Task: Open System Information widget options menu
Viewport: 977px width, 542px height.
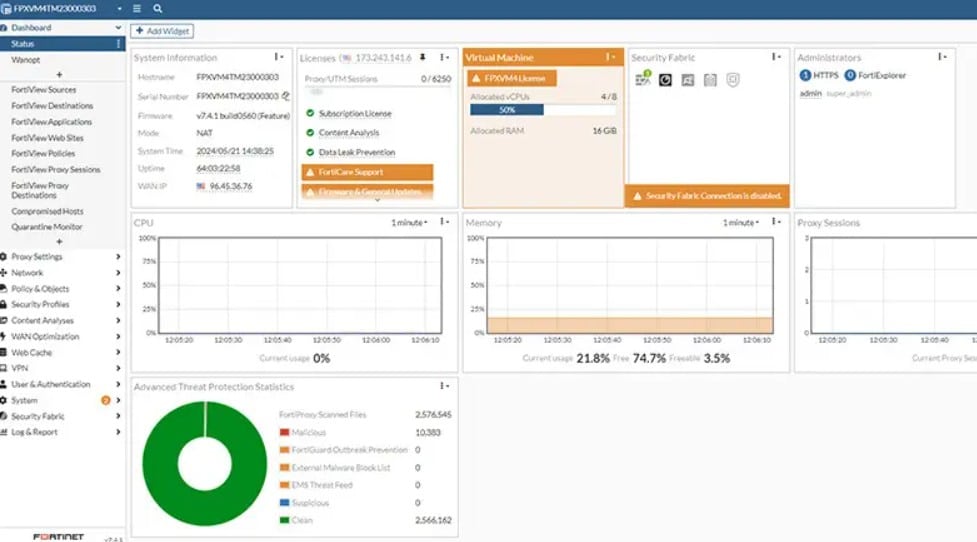Action: click(279, 57)
